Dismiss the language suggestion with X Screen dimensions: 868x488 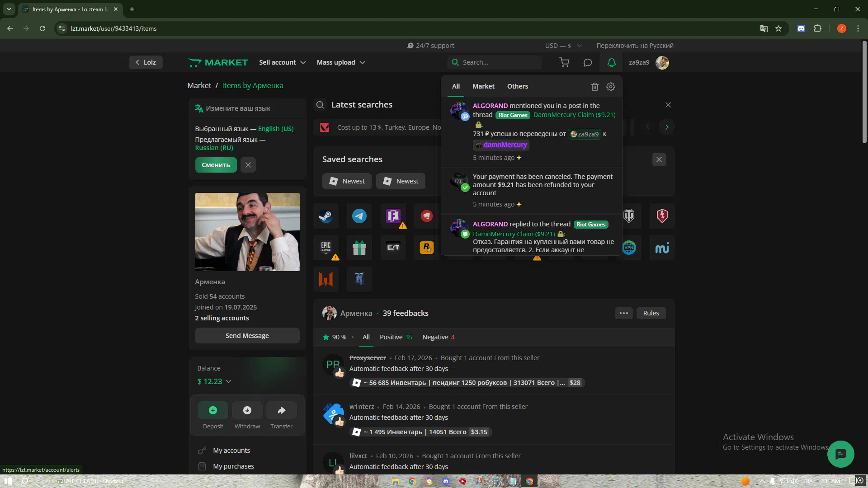click(248, 165)
